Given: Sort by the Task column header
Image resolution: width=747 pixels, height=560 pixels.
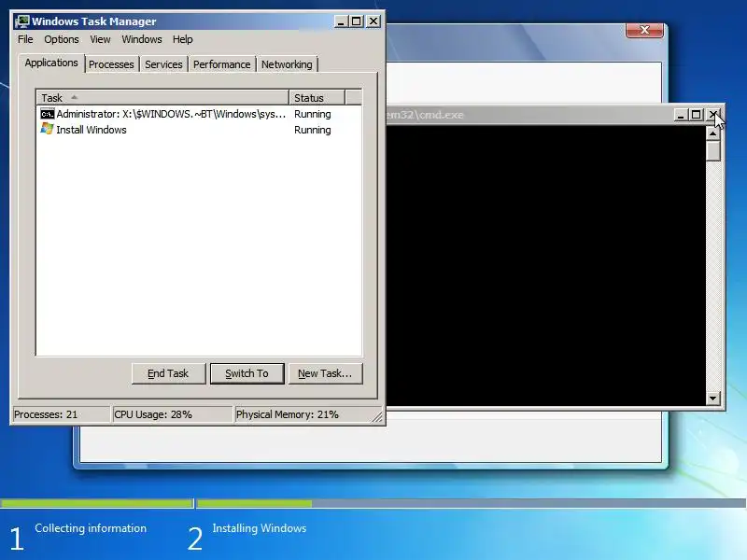Looking at the screenshot, I should [x=162, y=98].
